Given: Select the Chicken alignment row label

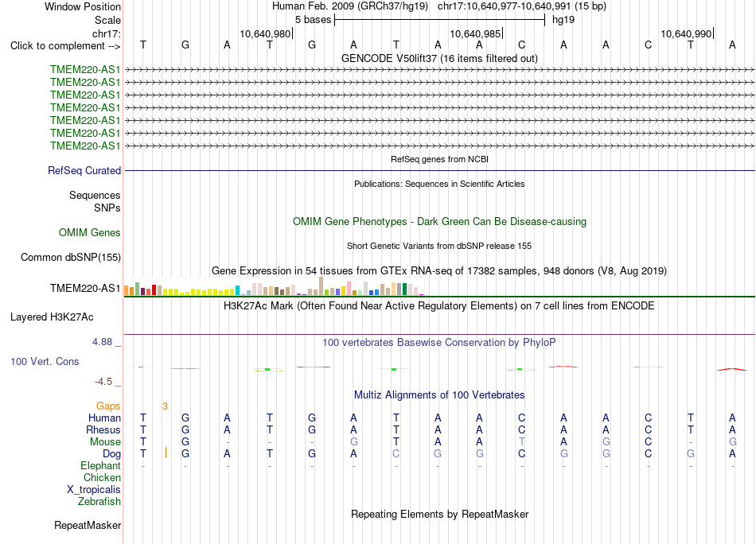Looking at the screenshot, I should pos(102,477).
